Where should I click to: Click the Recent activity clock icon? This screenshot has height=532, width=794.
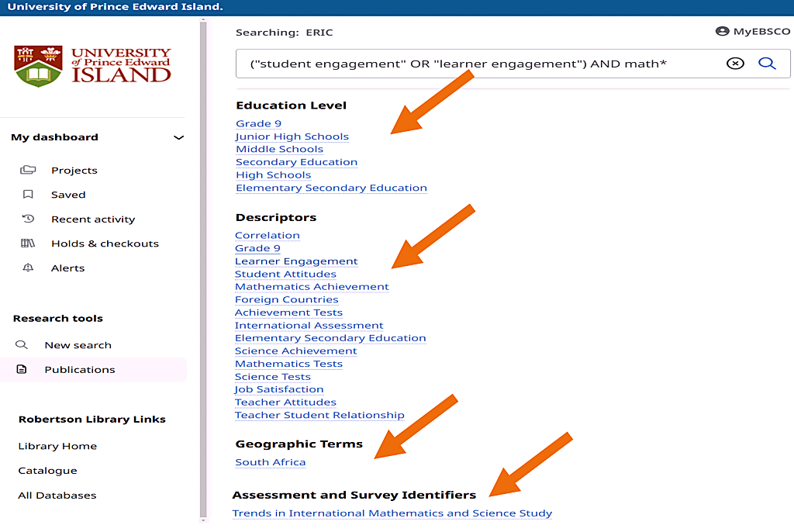point(28,219)
